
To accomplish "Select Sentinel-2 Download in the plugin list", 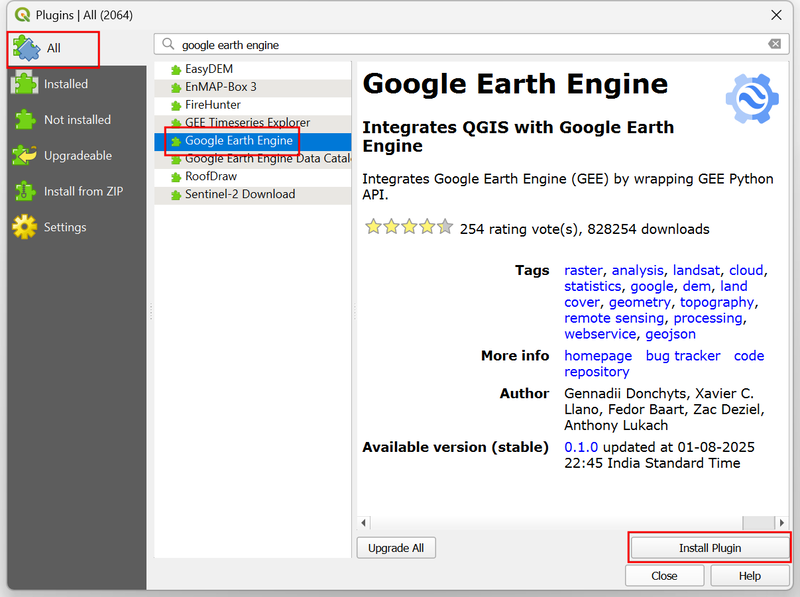I will click(x=253, y=194).
